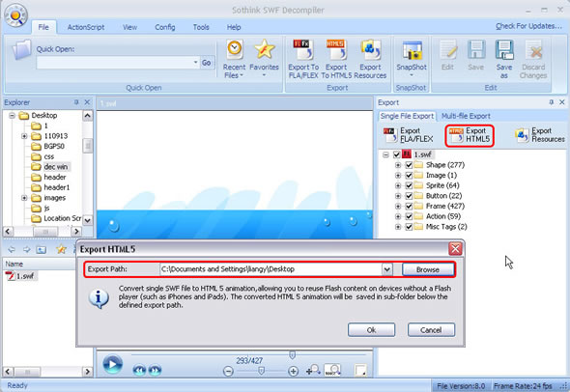Click Export To HTML5 ribbon icon
This screenshot has height=392, width=570.
[335, 50]
